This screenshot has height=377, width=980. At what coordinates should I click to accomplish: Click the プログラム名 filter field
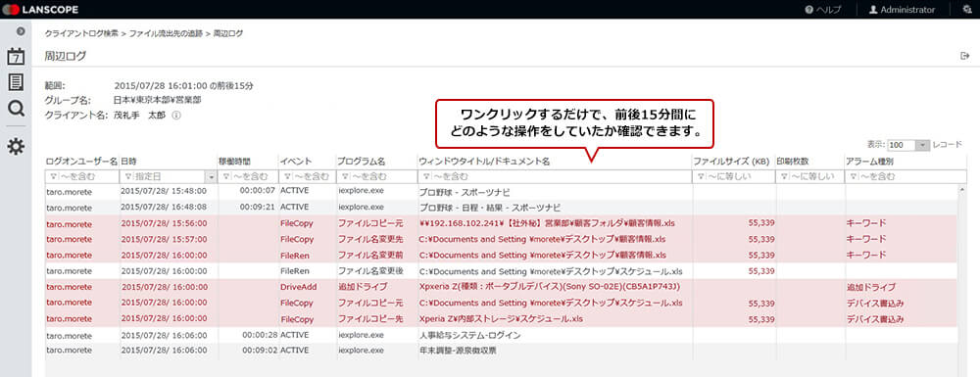tap(376, 176)
